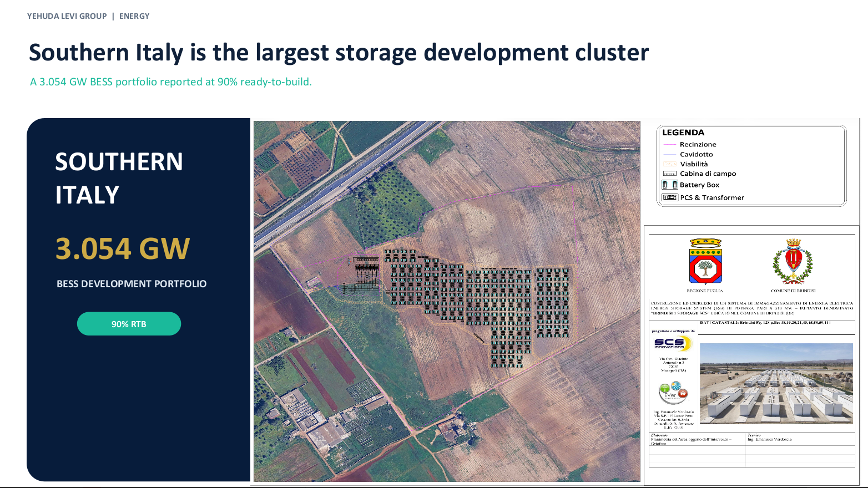Select the slide title about storage development cluster
868x488 pixels.
(x=339, y=53)
